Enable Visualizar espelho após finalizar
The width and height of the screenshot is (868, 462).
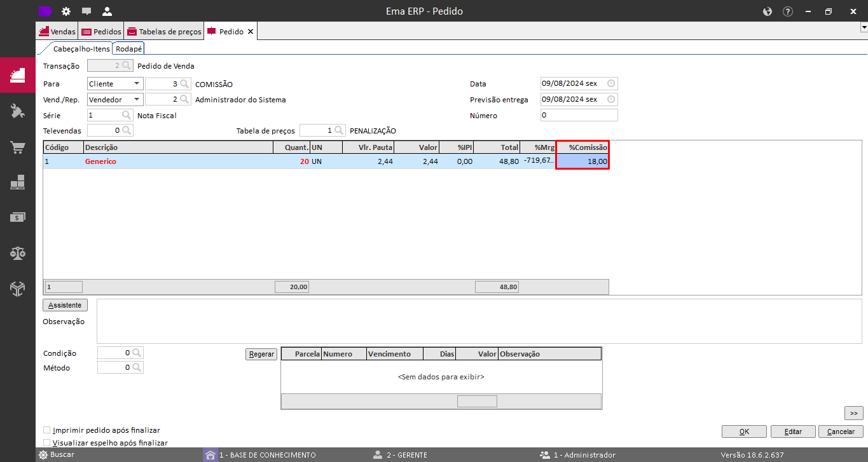tap(46, 442)
